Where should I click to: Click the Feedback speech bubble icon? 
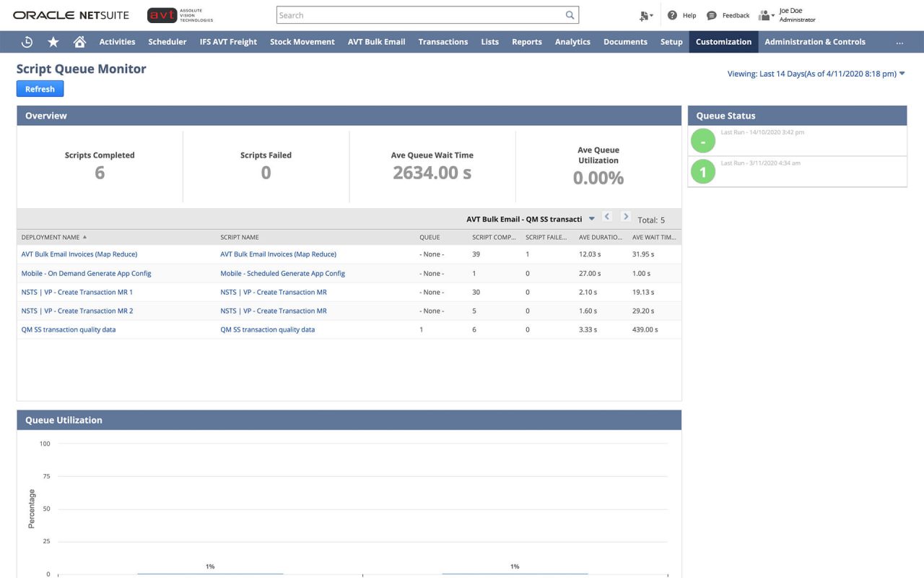tap(712, 14)
